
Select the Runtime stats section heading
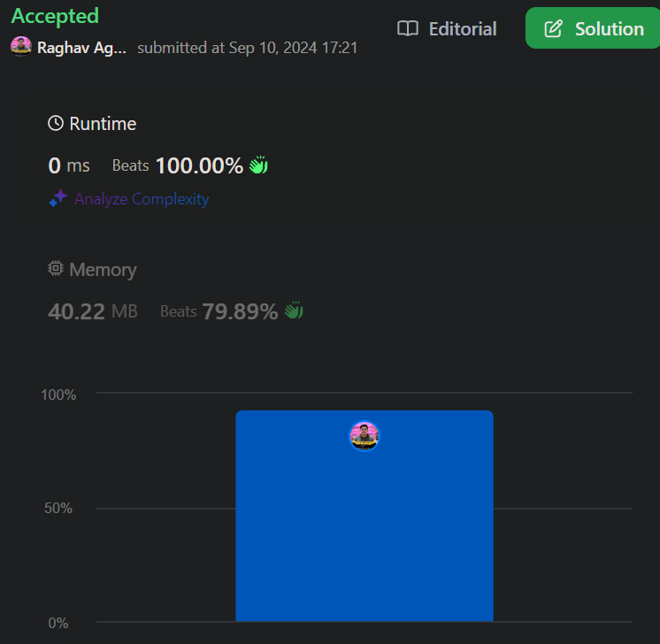pos(103,124)
